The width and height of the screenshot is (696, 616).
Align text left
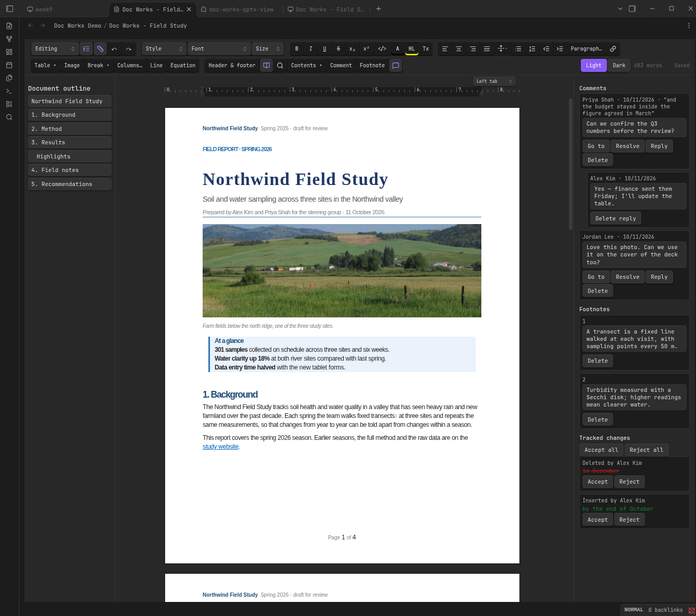pos(445,49)
